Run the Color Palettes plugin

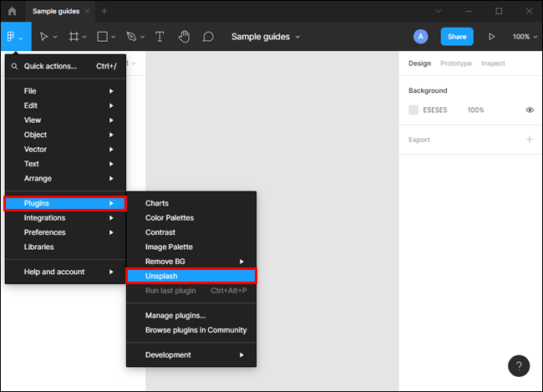tap(191, 217)
